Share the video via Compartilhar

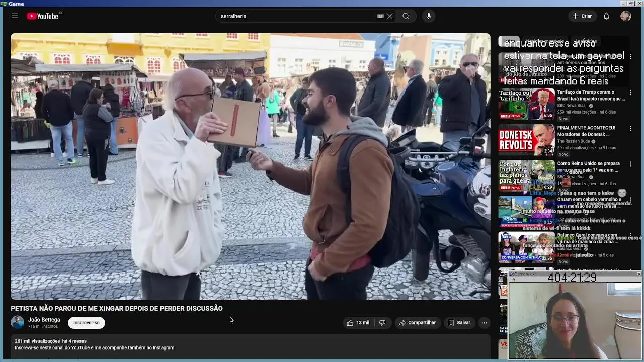417,323
